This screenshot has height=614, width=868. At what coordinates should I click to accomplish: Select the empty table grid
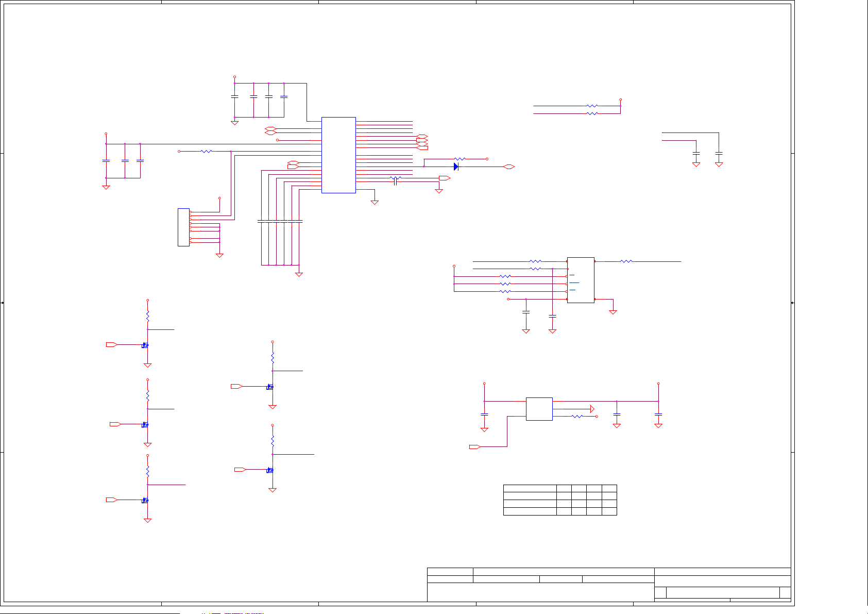560,500
